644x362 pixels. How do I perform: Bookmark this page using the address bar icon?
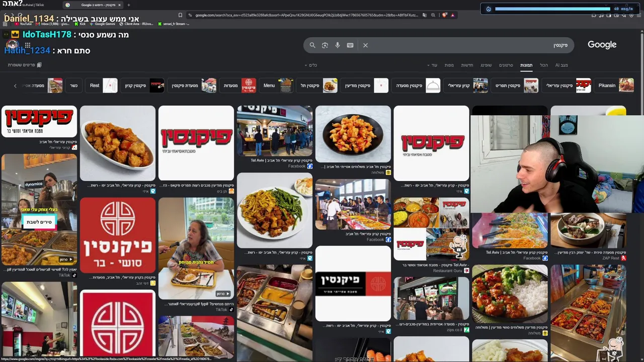click(180, 15)
